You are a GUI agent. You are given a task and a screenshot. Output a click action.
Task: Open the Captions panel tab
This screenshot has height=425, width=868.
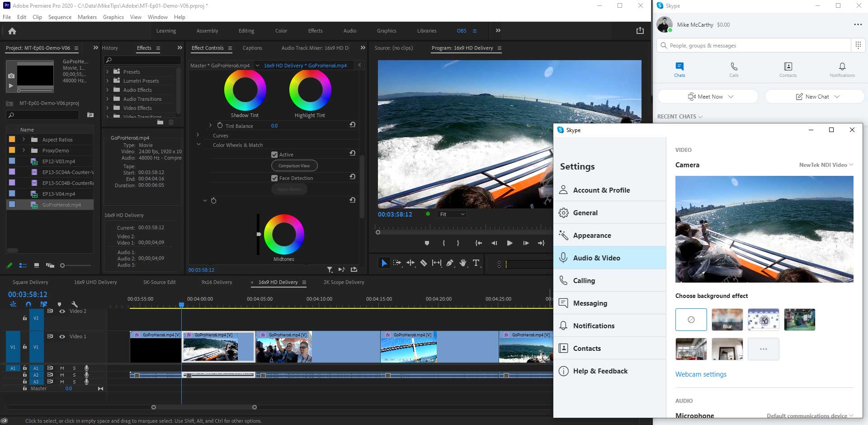[x=252, y=48]
